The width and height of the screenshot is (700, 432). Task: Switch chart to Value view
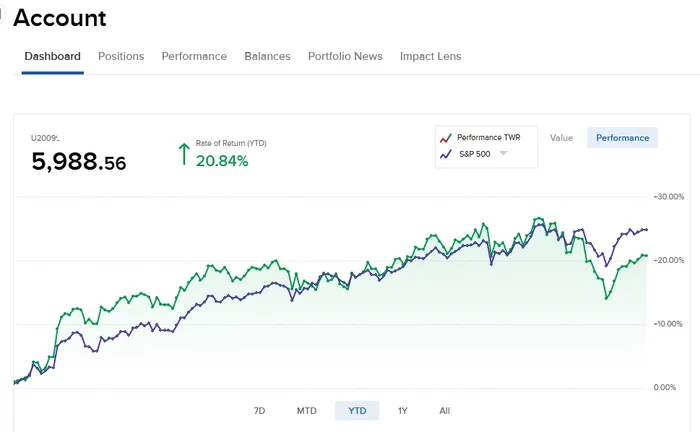pos(561,138)
